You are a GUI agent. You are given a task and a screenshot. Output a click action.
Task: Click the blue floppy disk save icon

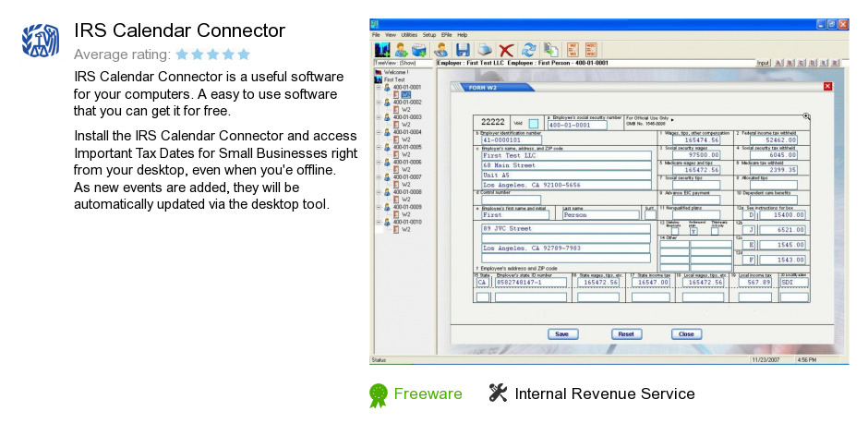[x=463, y=50]
